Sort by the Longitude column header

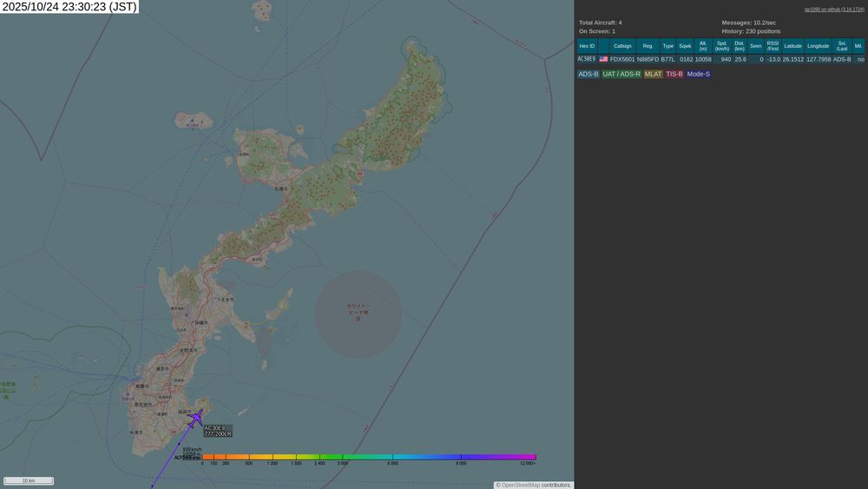click(x=819, y=46)
